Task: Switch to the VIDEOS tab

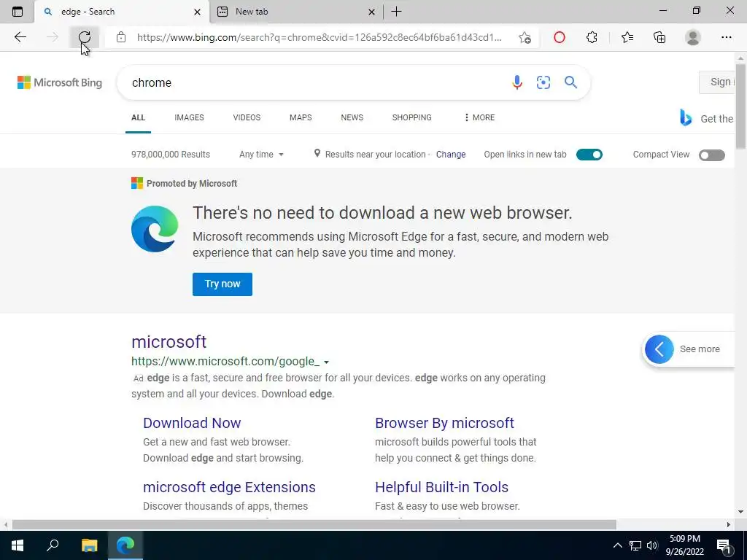Action: pyautogui.click(x=247, y=117)
